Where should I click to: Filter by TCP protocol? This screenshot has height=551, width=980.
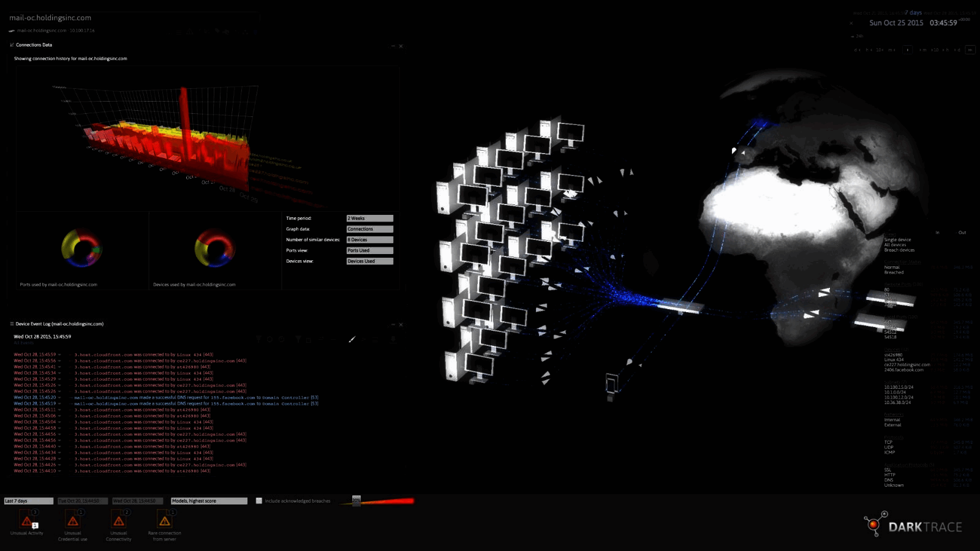[888, 442]
